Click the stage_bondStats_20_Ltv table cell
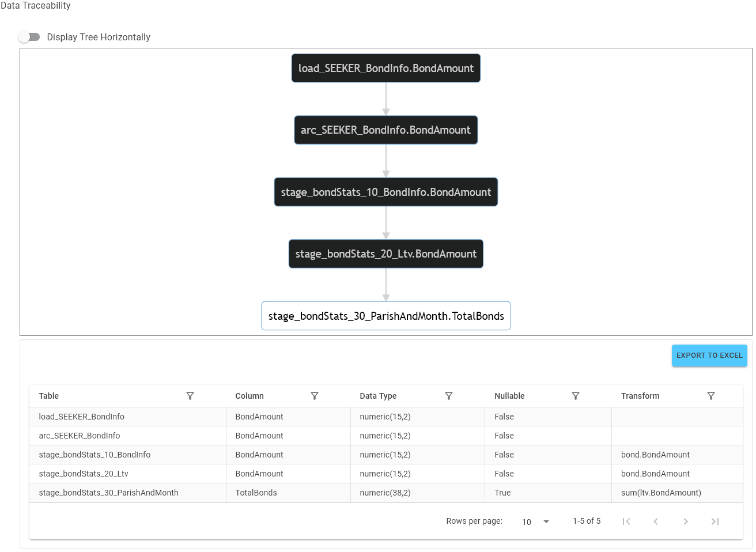The image size is (756, 552). tap(128, 474)
